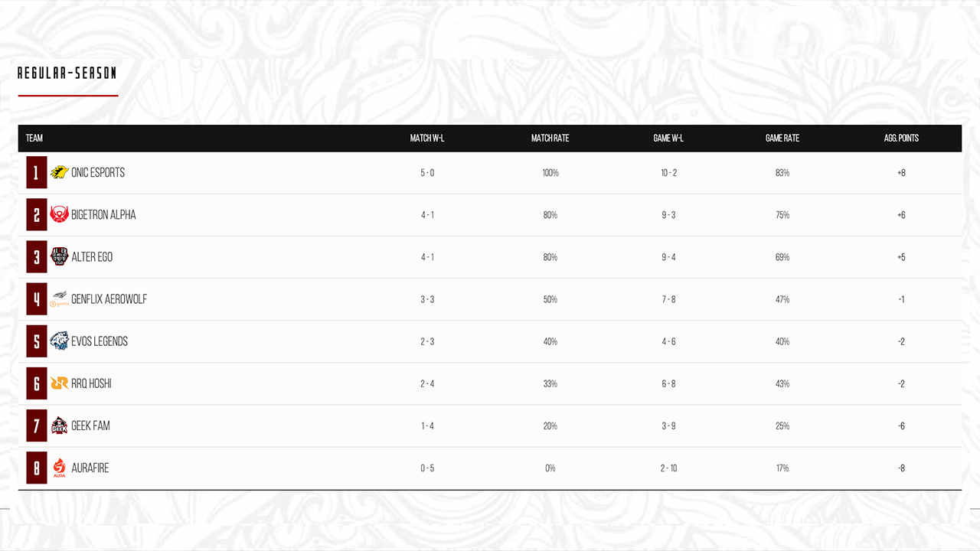The height and width of the screenshot is (551, 980).
Task: Click the Genflix Aerowolf logo
Action: pyautogui.click(x=60, y=299)
